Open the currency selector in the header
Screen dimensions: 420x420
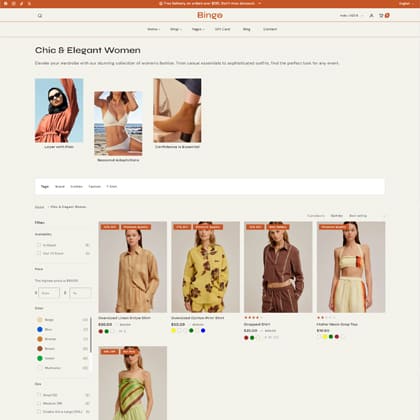coord(351,15)
